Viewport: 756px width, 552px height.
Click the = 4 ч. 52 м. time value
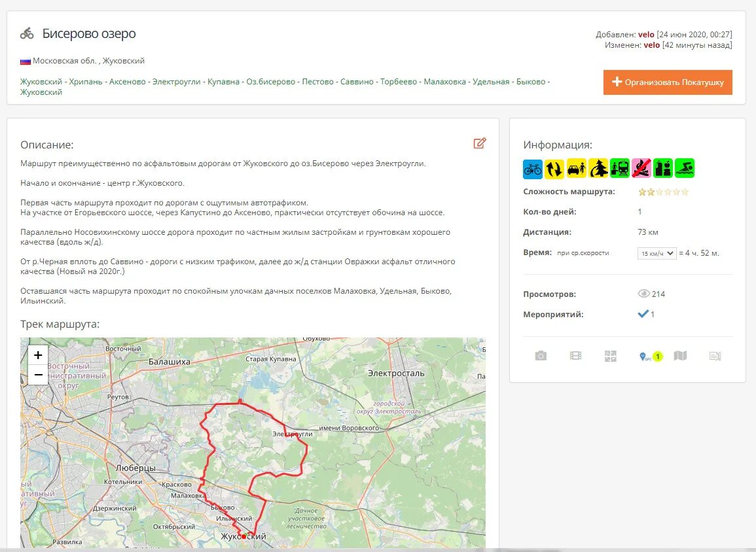pos(699,253)
